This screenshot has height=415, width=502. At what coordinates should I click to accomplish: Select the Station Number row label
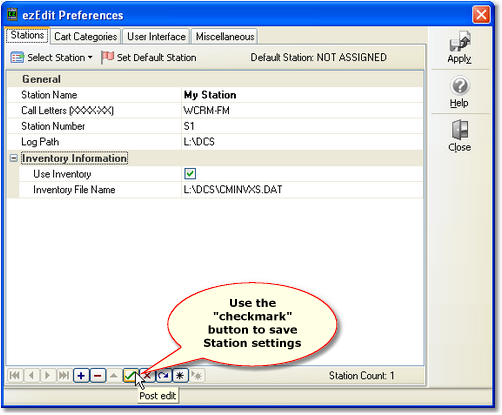53,126
